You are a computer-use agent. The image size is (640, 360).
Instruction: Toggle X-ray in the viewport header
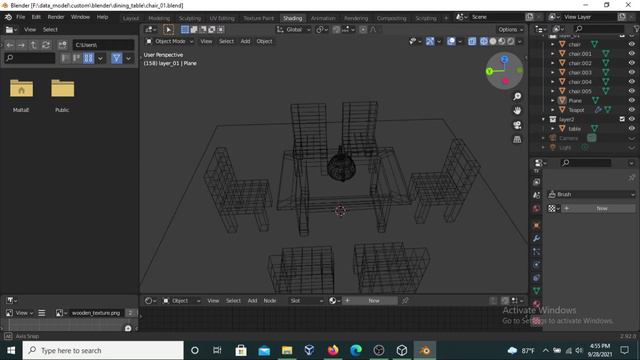coord(472,41)
